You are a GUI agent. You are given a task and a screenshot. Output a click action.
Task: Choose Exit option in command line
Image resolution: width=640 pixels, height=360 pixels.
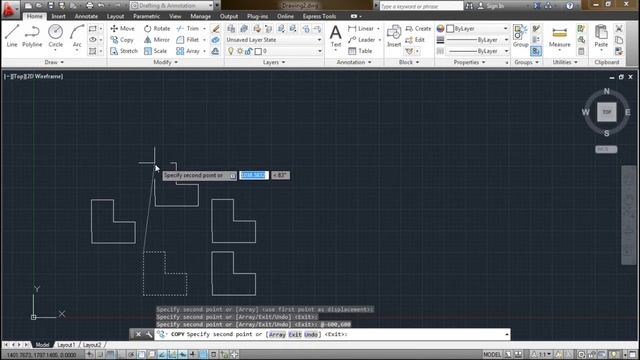click(x=295, y=334)
